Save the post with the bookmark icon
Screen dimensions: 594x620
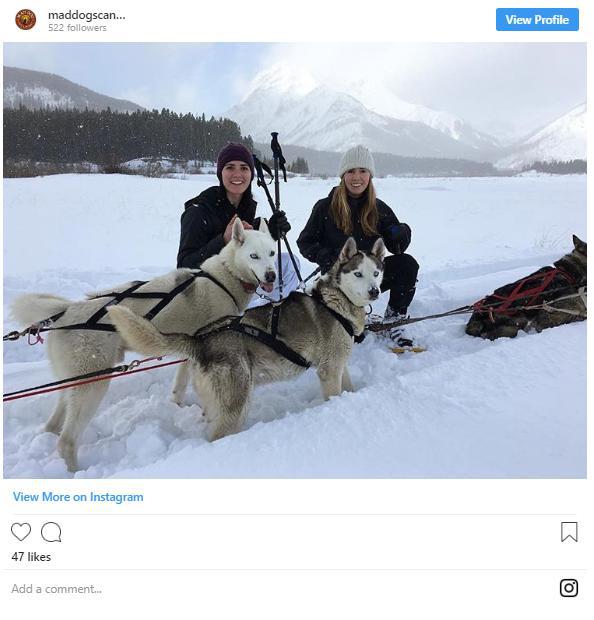point(569,532)
